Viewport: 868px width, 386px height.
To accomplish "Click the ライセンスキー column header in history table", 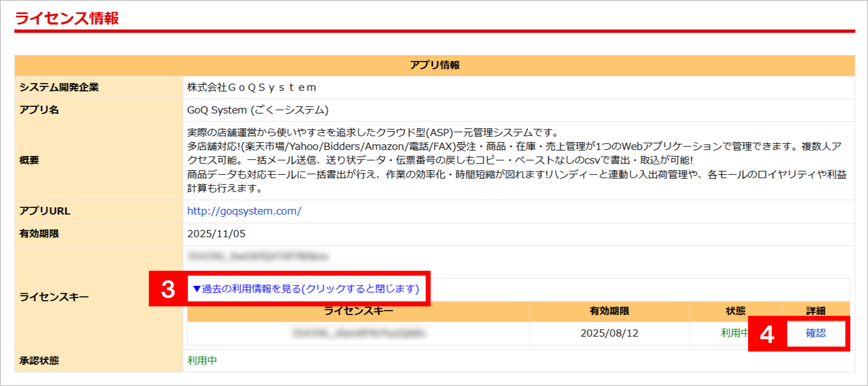I will click(359, 311).
